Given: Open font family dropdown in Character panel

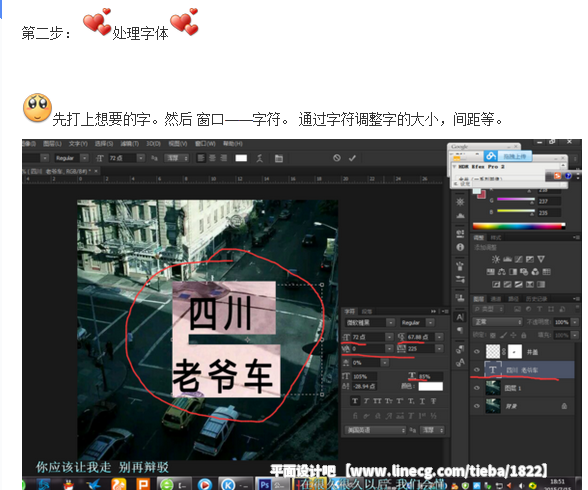Looking at the screenshot, I should (390, 322).
